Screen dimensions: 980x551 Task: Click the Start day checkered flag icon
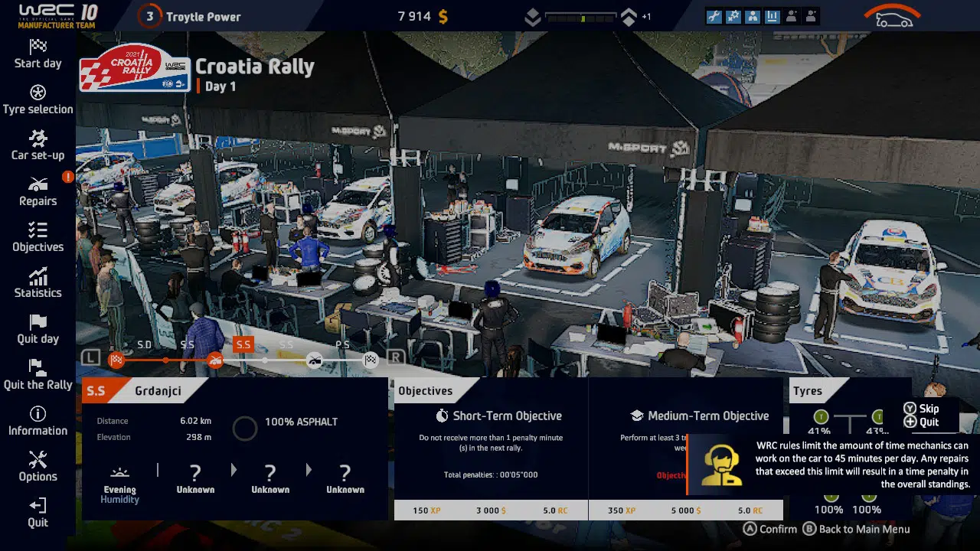pyautogui.click(x=38, y=47)
